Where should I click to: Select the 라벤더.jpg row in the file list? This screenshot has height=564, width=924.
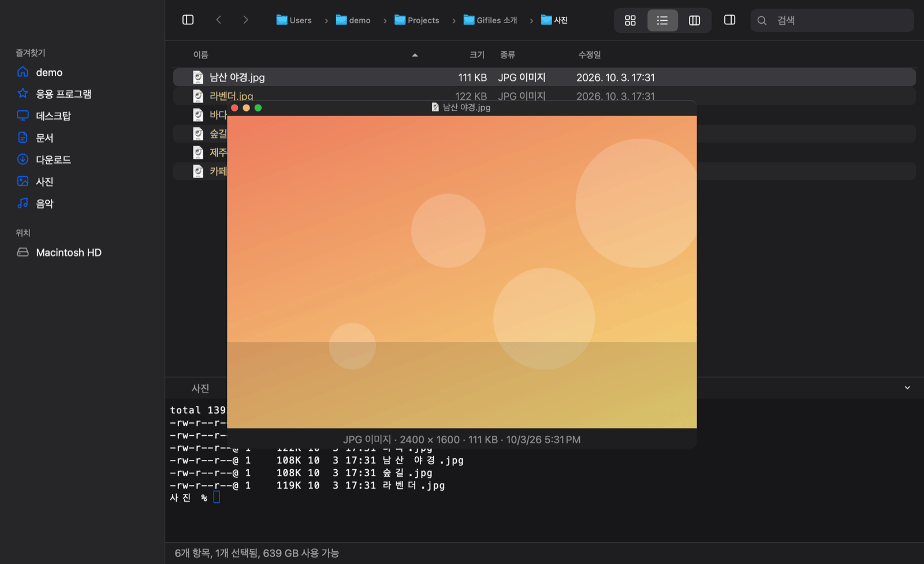click(x=544, y=96)
